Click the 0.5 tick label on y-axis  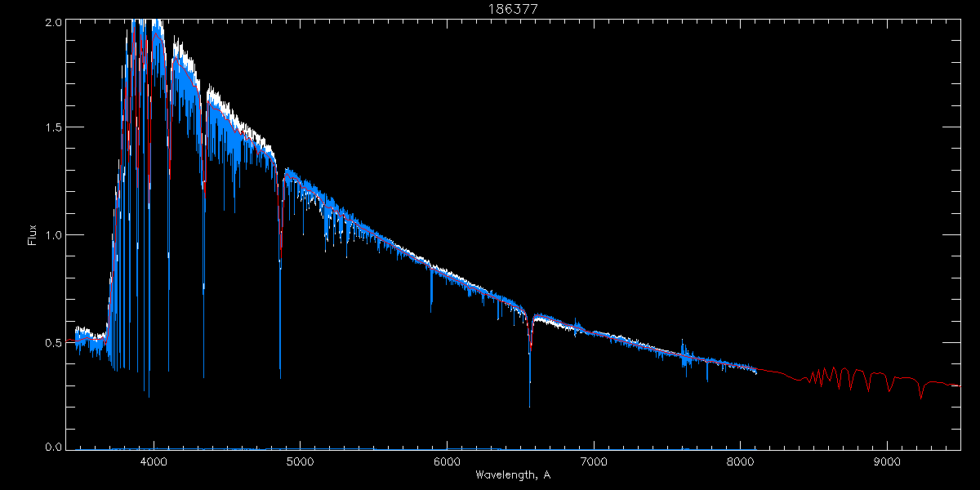(x=53, y=342)
